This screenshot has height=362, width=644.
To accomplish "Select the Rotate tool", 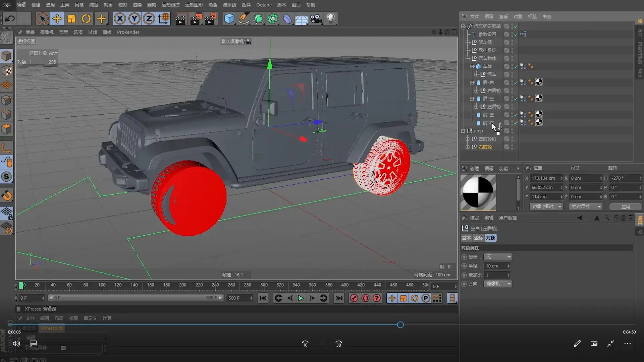I will (86, 18).
